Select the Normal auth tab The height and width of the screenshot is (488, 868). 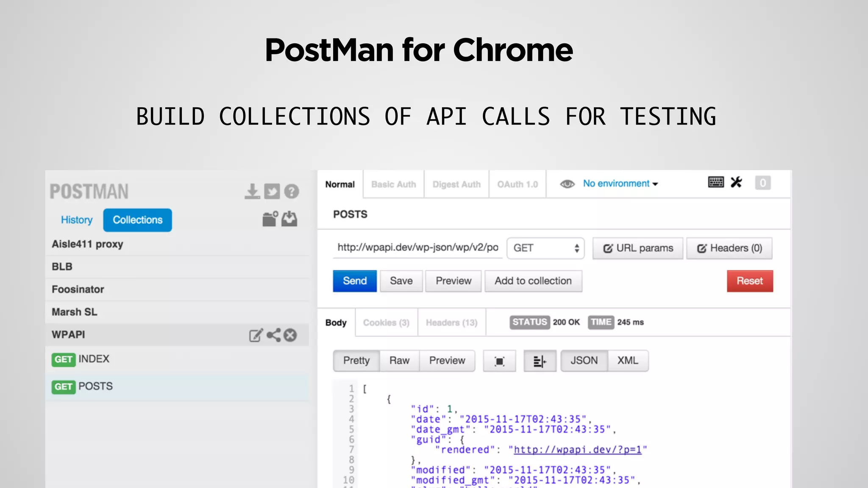tap(340, 184)
